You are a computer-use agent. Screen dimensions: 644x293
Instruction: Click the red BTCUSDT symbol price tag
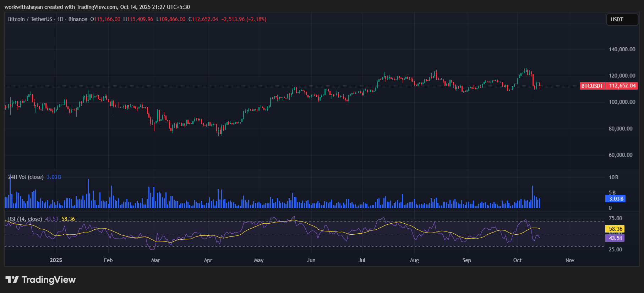pyautogui.click(x=592, y=86)
